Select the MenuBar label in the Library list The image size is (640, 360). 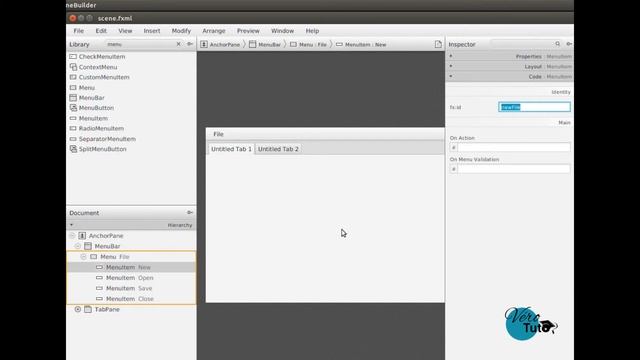click(x=91, y=98)
